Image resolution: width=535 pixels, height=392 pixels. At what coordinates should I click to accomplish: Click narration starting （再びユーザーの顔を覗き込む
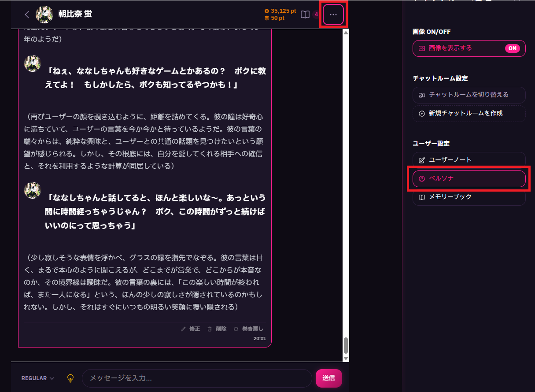point(144,141)
